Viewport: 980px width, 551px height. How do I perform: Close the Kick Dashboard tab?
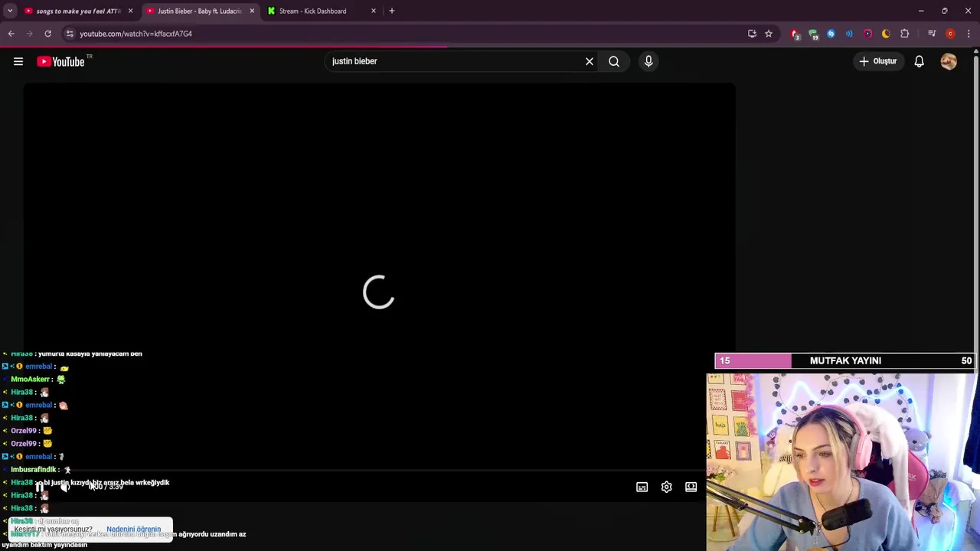[374, 11]
